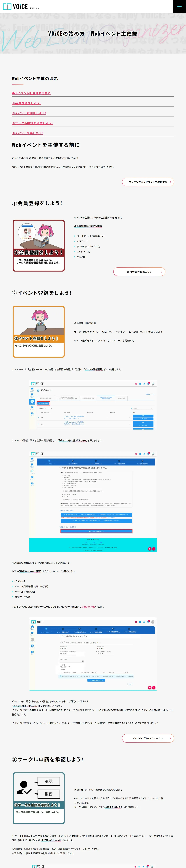Follow the '③サークル申請を承認しよう!' contents link

point(32,123)
